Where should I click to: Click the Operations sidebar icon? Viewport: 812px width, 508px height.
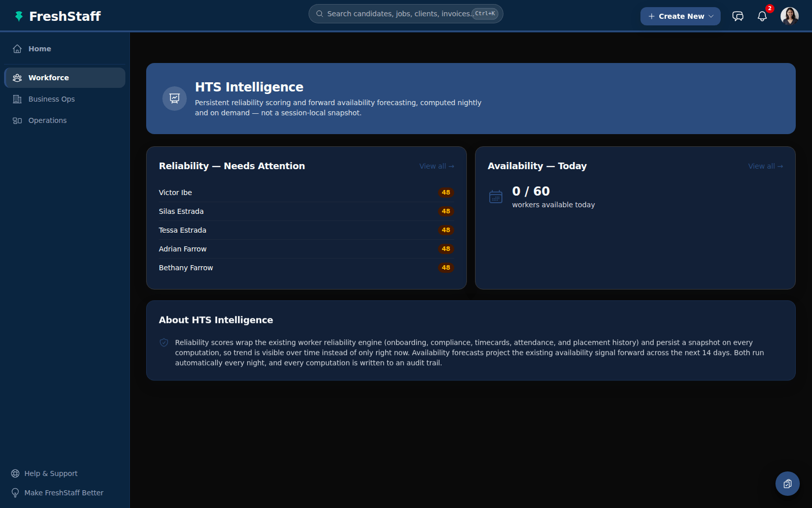tap(17, 120)
